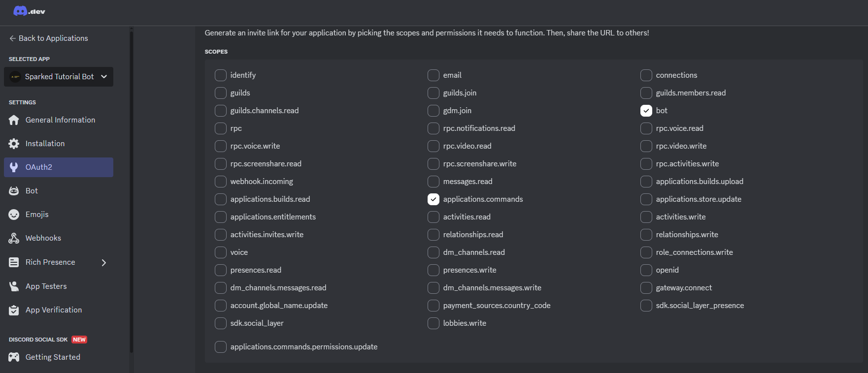Enable the gateway.connect scope

(x=646, y=288)
